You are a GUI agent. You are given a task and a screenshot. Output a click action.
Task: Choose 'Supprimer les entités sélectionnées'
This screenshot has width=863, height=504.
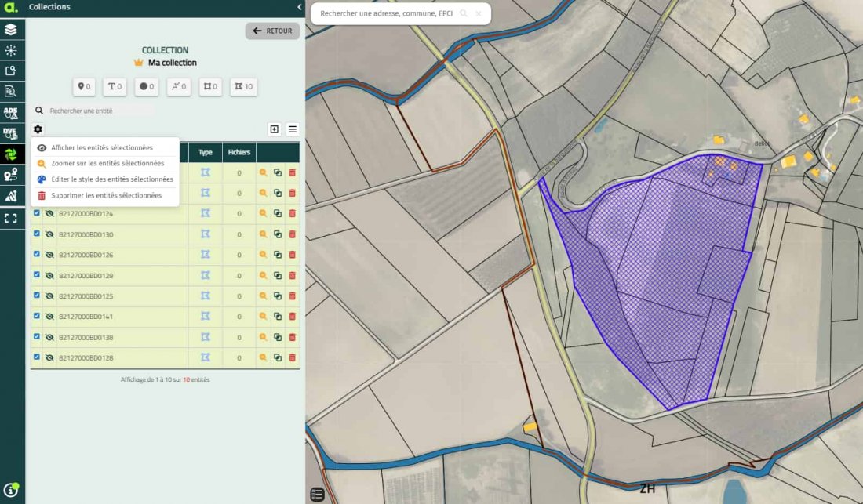pyautogui.click(x=106, y=195)
